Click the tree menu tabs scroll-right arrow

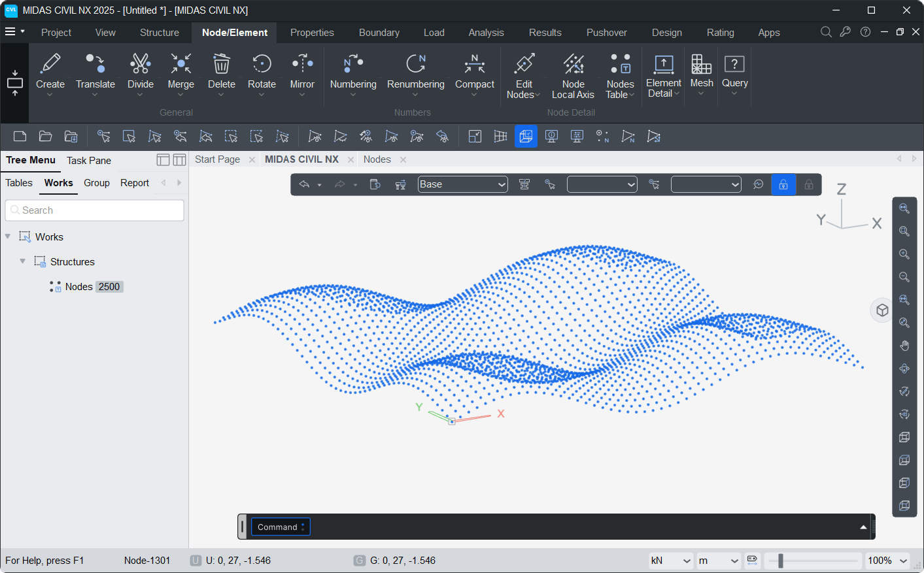click(179, 183)
